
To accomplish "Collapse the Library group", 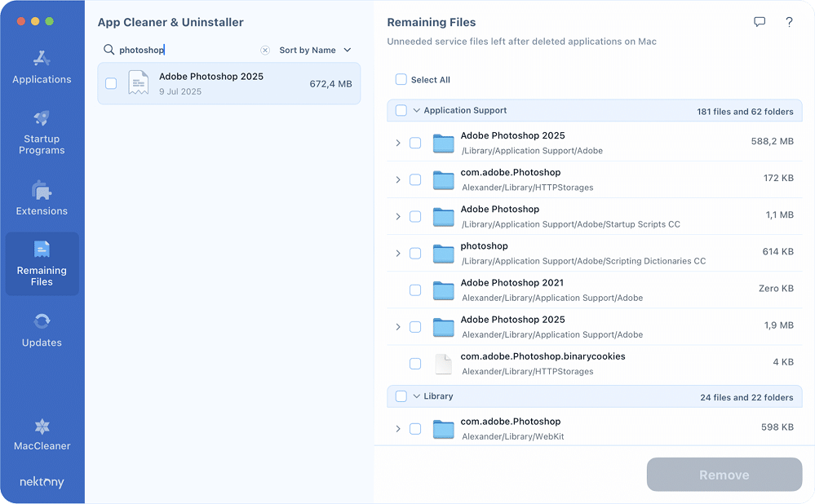I will click(416, 396).
